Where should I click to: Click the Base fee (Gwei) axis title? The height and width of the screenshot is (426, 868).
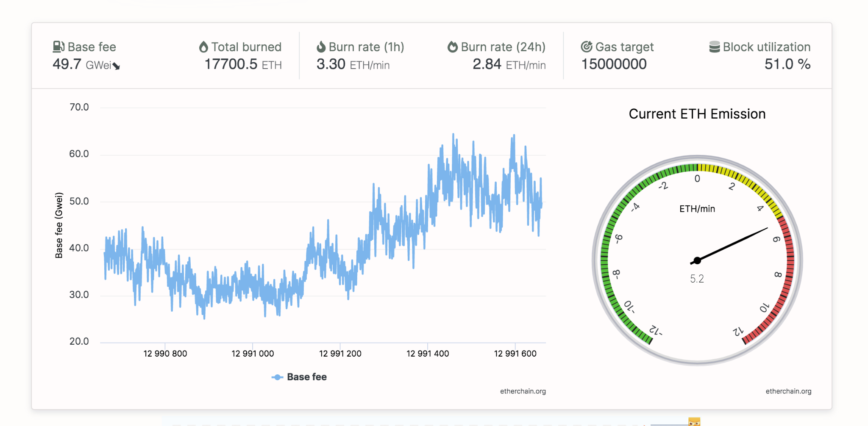[x=59, y=225]
